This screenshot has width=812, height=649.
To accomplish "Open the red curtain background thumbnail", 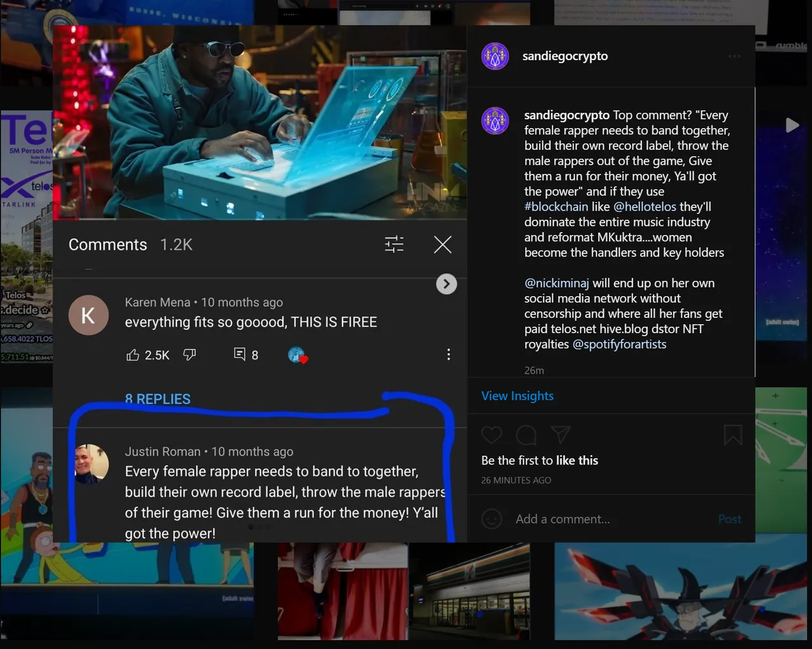I will pos(343,591).
